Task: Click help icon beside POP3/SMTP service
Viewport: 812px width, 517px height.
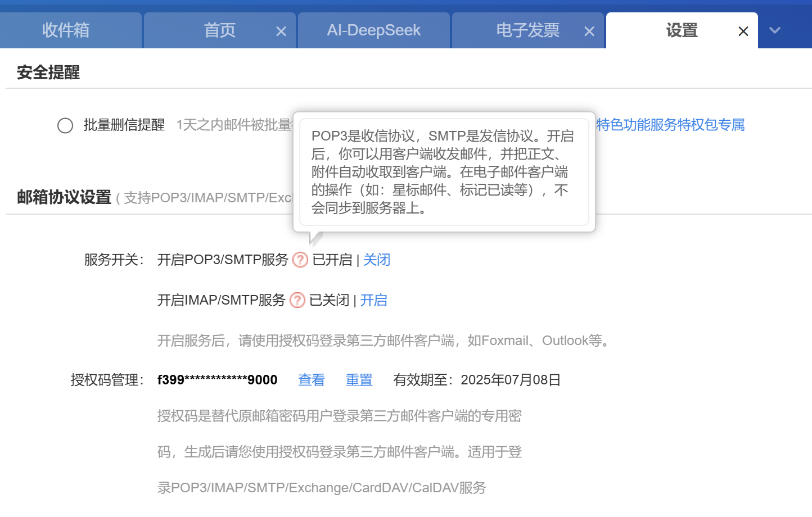Action: (300, 260)
